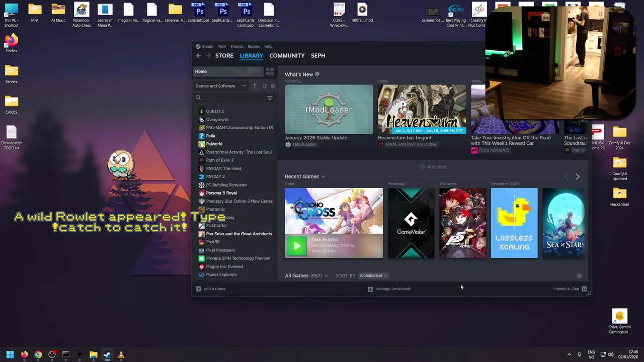Click the library search magnifier icon

[198, 98]
